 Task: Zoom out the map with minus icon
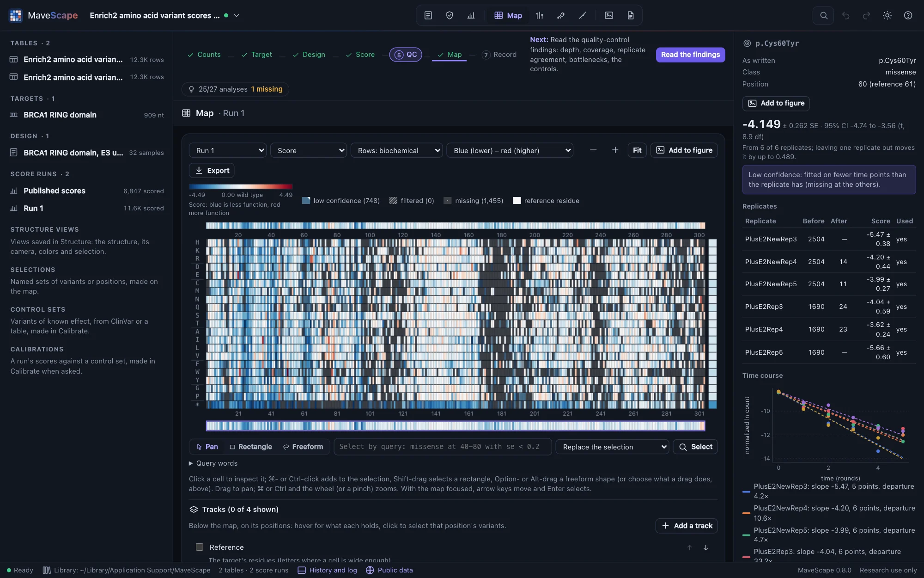(593, 150)
